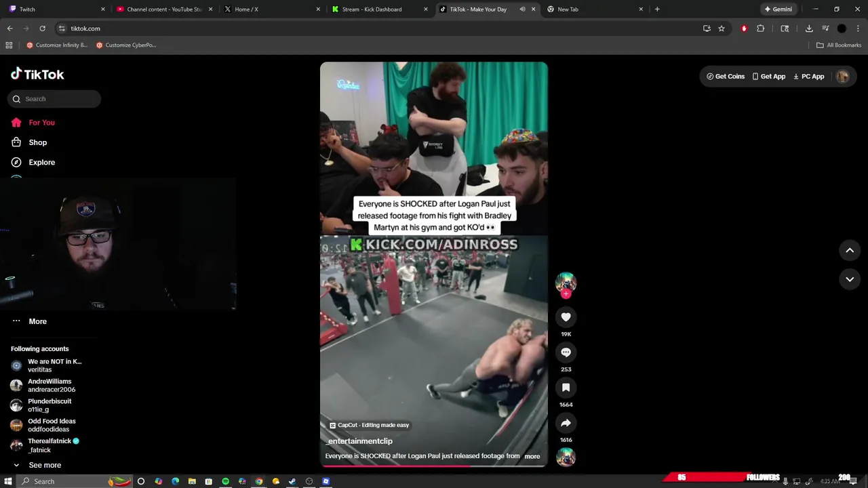
Task: Click the video progress bar
Action: 434,466
